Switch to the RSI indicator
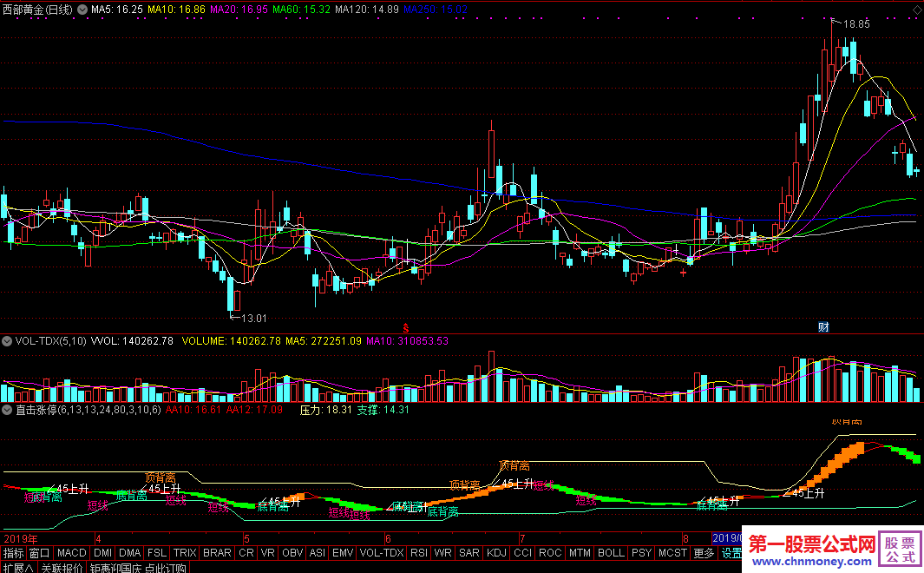Image resolution: width=924 pixels, height=573 pixels. pyautogui.click(x=419, y=553)
